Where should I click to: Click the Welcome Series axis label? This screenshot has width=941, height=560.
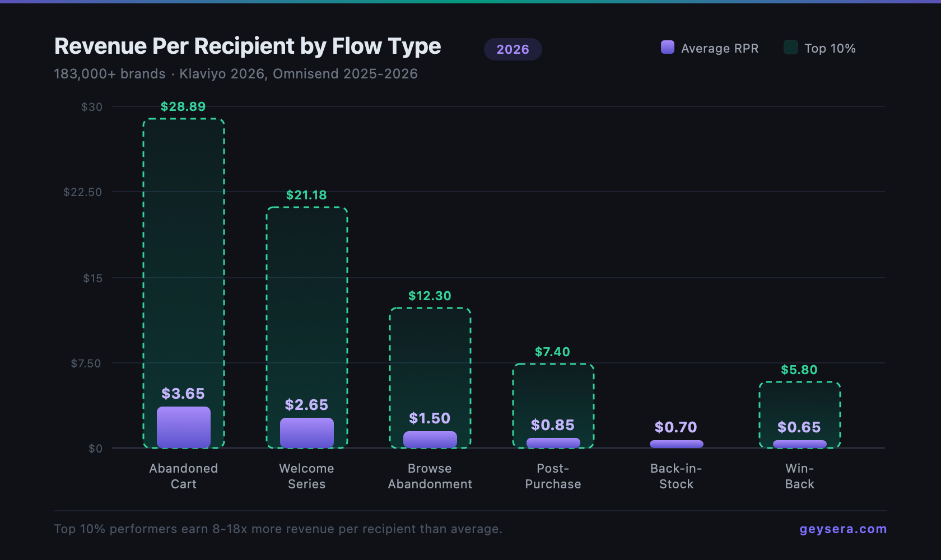[307, 476]
